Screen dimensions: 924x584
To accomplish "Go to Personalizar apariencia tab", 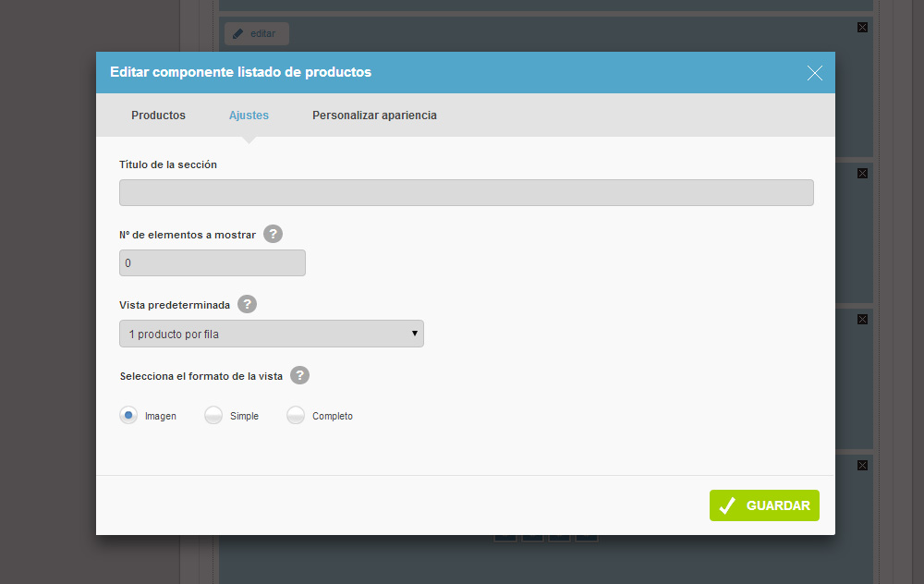I will [374, 115].
